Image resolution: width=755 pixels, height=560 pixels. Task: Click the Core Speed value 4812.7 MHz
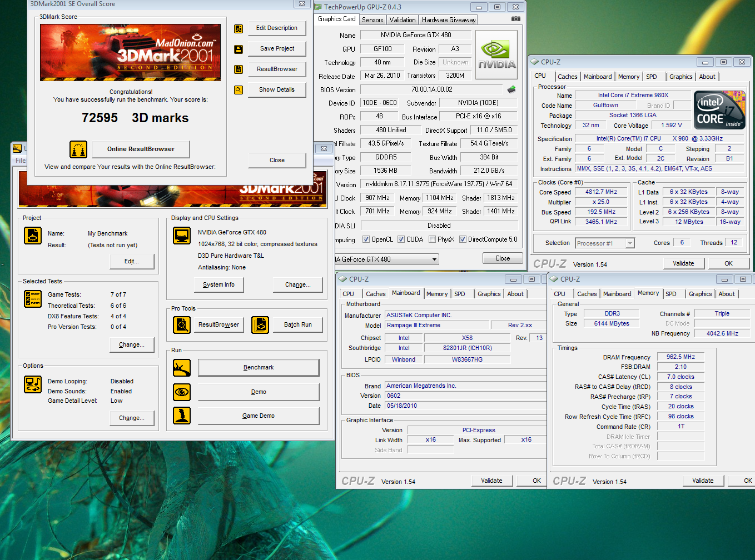click(601, 192)
